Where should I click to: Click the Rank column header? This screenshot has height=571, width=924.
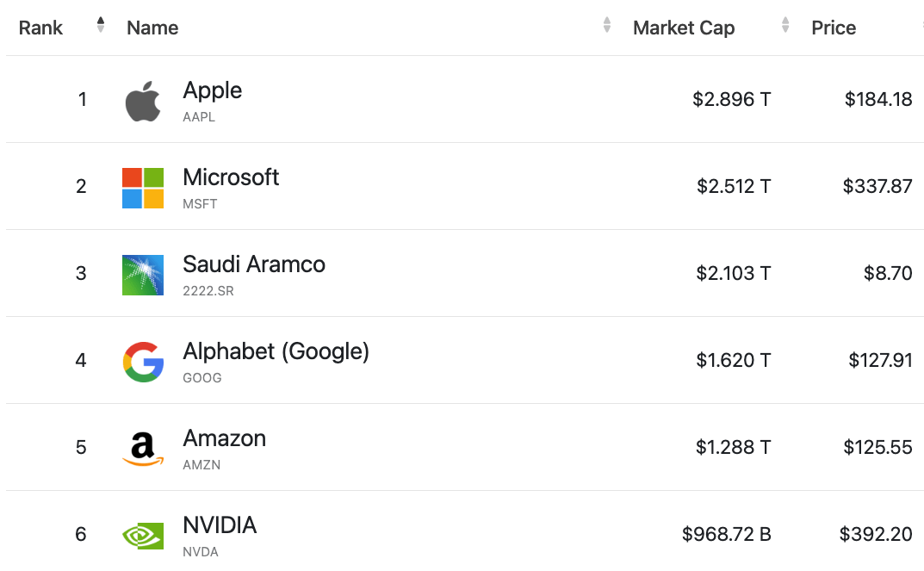(40, 28)
